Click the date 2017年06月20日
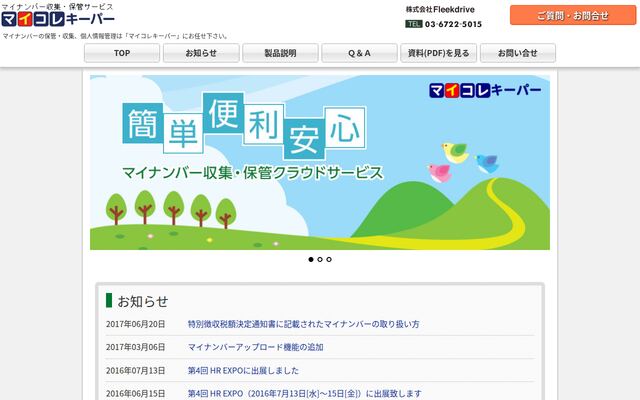 point(136,324)
